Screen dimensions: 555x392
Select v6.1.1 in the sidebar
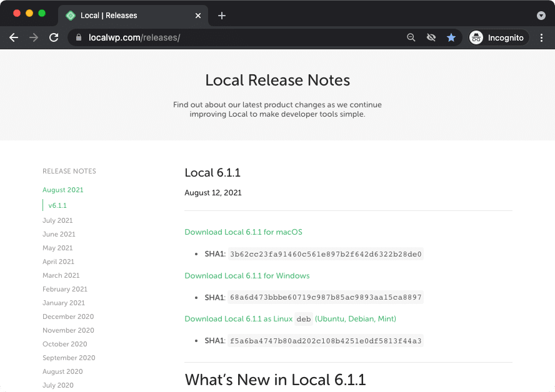(57, 205)
